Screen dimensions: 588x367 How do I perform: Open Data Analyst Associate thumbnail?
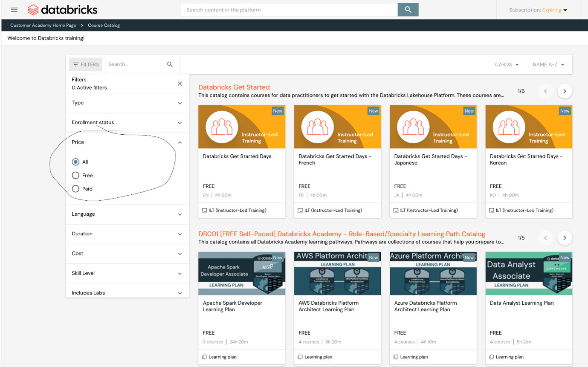click(529, 274)
